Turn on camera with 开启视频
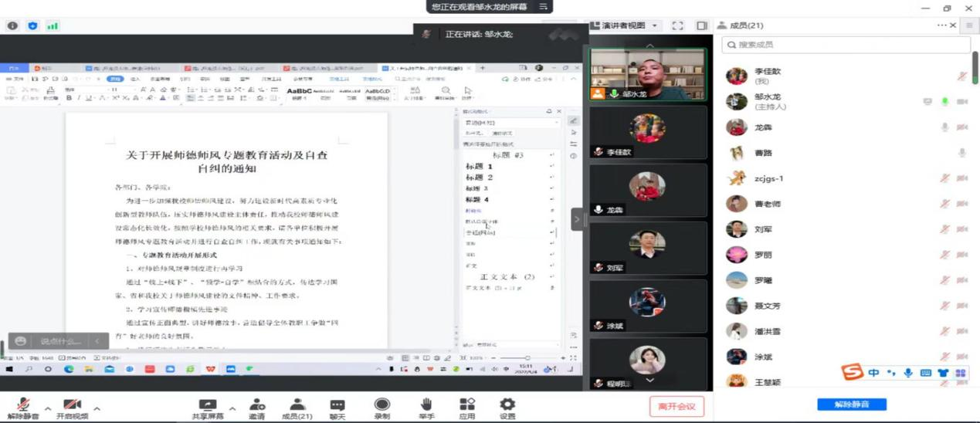The width and height of the screenshot is (980, 423). [72, 405]
